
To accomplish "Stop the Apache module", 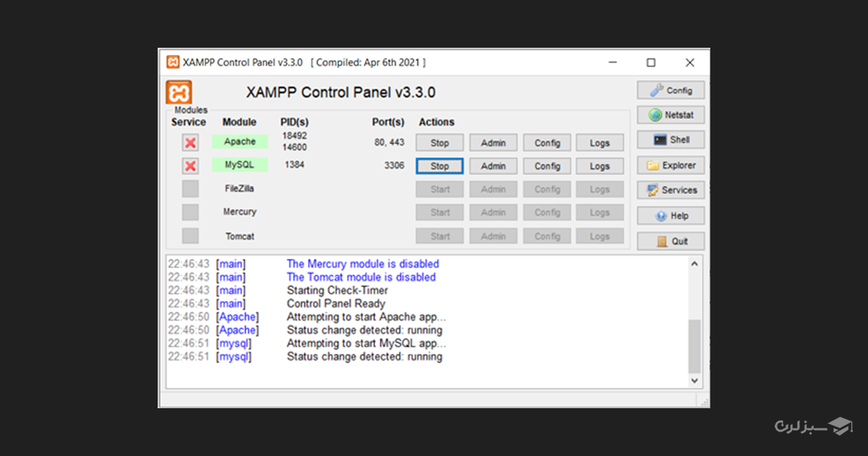I will click(x=439, y=143).
